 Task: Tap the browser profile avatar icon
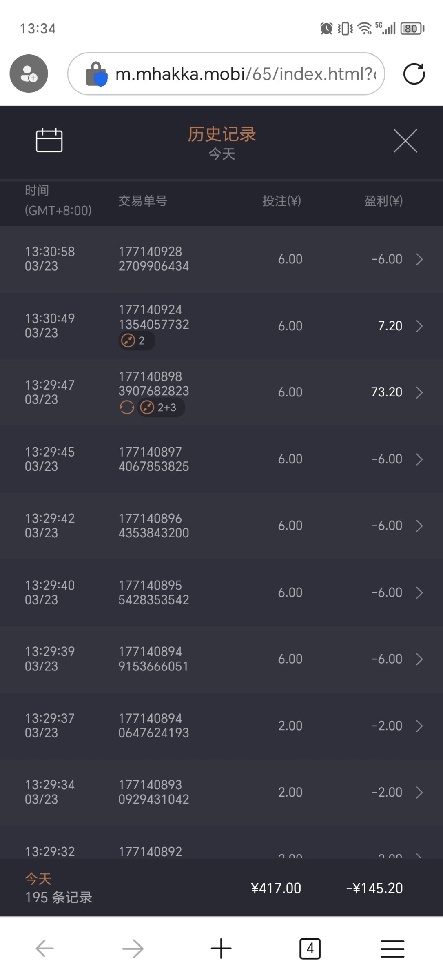pyautogui.click(x=29, y=73)
